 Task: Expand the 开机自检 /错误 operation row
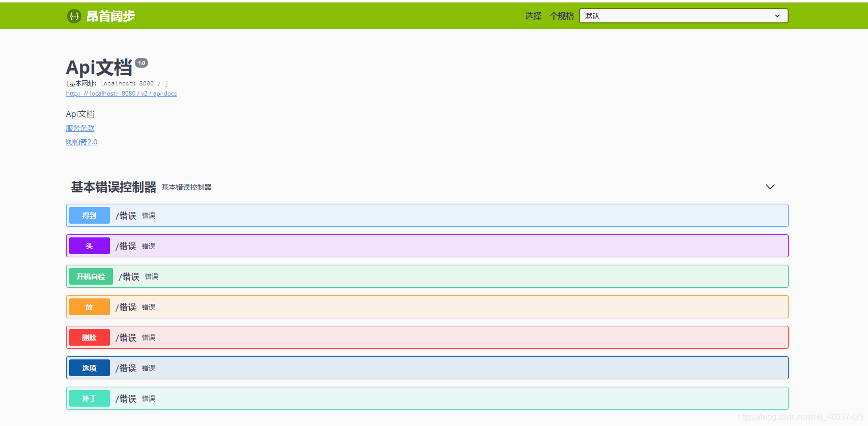point(427,277)
